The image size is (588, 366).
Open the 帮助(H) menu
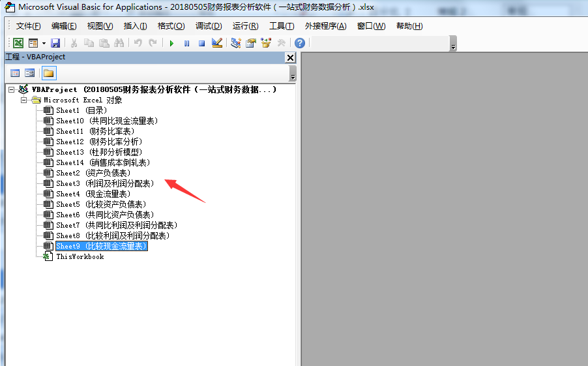[x=409, y=26]
